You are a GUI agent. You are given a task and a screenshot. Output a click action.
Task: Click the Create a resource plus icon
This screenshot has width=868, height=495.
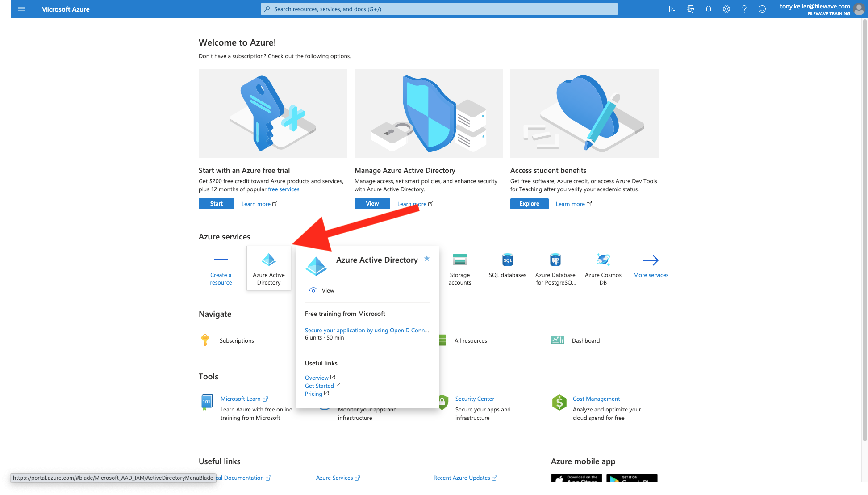pos(221,260)
